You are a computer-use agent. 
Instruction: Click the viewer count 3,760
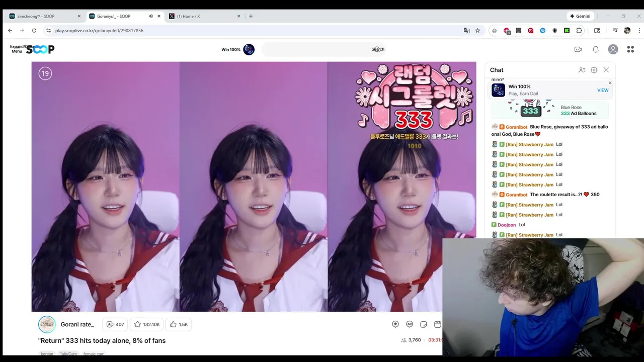[411, 340]
